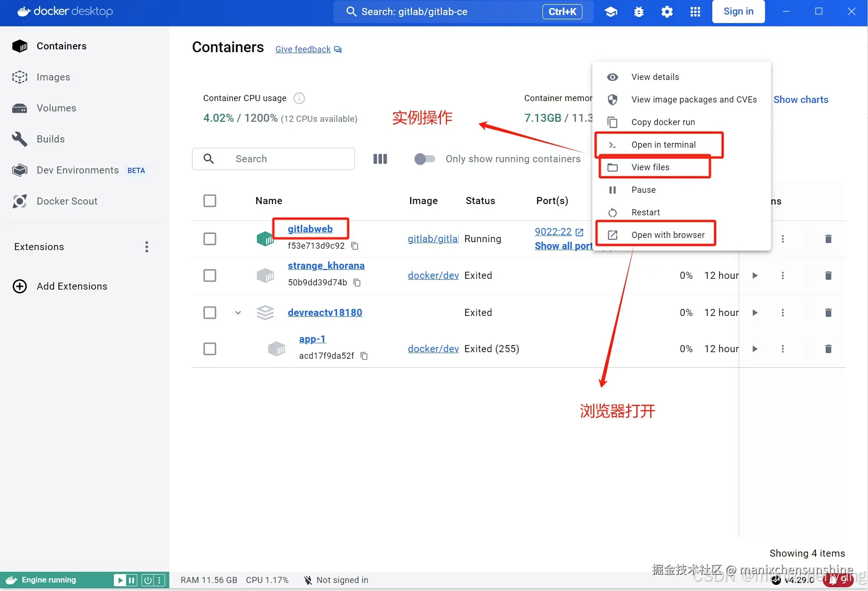The height and width of the screenshot is (591, 868).
Task: Select the strange_khorana row checkbox
Action: point(210,276)
